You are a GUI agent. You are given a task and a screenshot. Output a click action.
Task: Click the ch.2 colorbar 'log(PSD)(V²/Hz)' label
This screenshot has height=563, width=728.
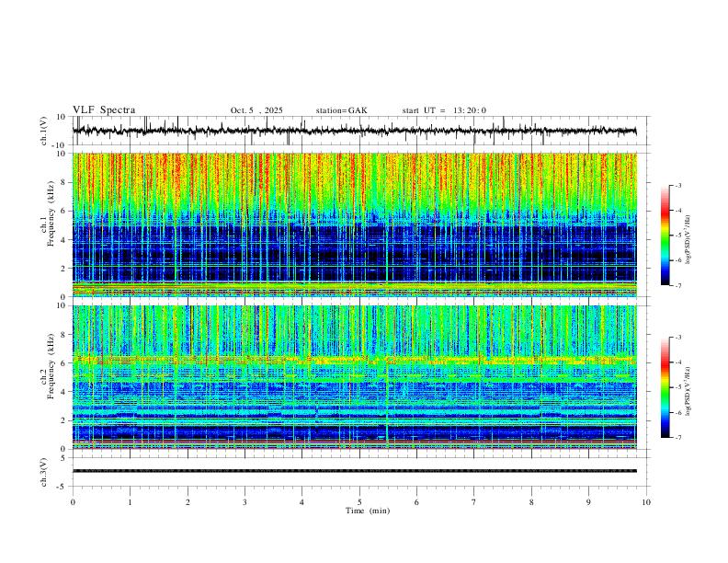click(x=688, y=391)
